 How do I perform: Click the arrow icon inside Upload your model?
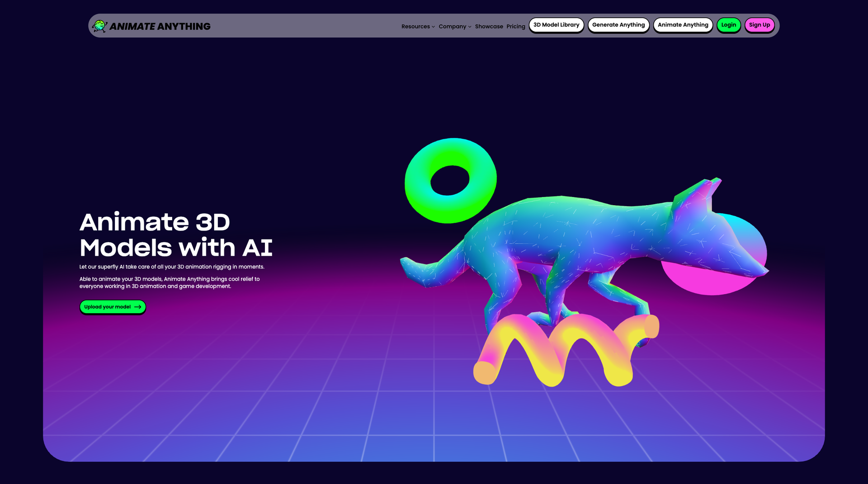click(137, 307)
